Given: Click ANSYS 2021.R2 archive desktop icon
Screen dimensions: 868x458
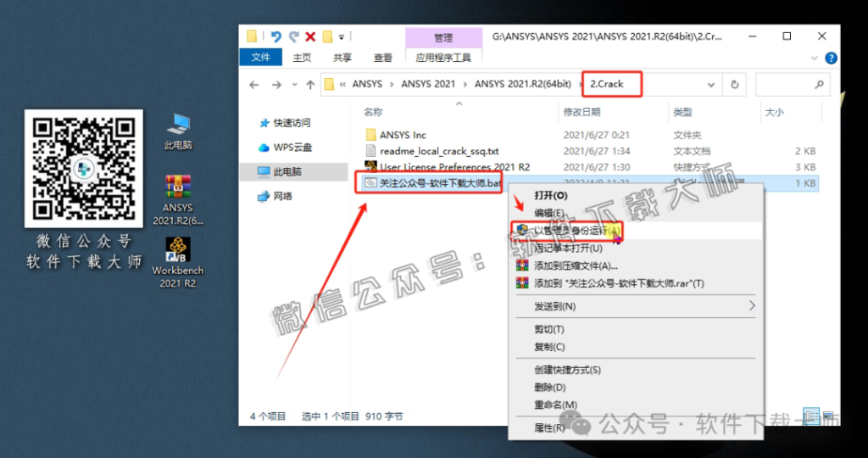Looking at the screenshot, I should pos(178,200).
